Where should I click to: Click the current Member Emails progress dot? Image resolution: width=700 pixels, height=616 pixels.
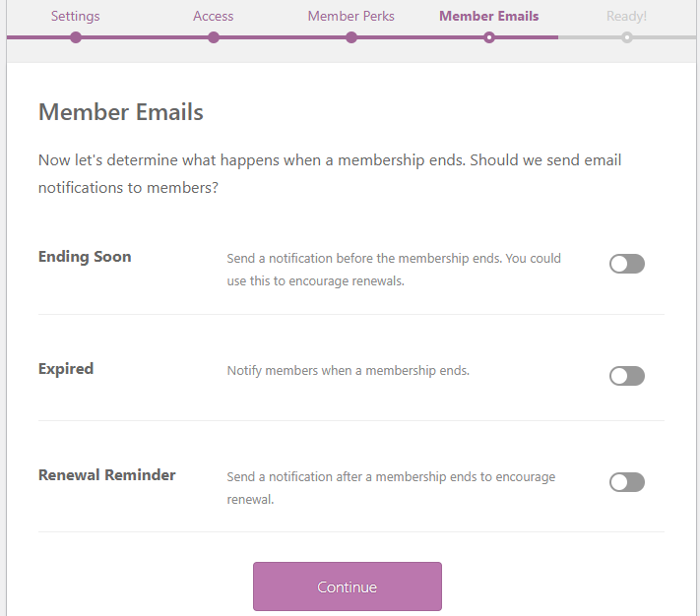click(489, 37)
